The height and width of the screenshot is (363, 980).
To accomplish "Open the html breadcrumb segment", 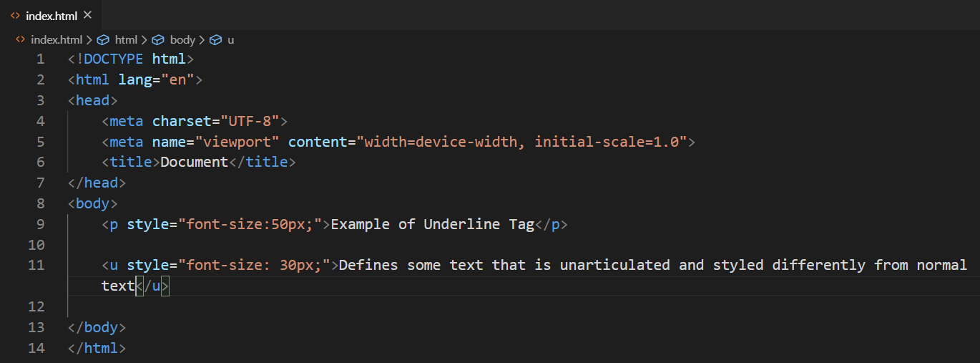I will pyautogui.click(x=126, y=40).
